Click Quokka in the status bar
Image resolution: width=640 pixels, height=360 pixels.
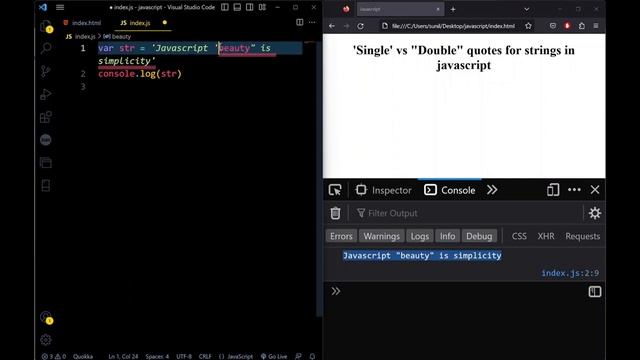point(83,356)
